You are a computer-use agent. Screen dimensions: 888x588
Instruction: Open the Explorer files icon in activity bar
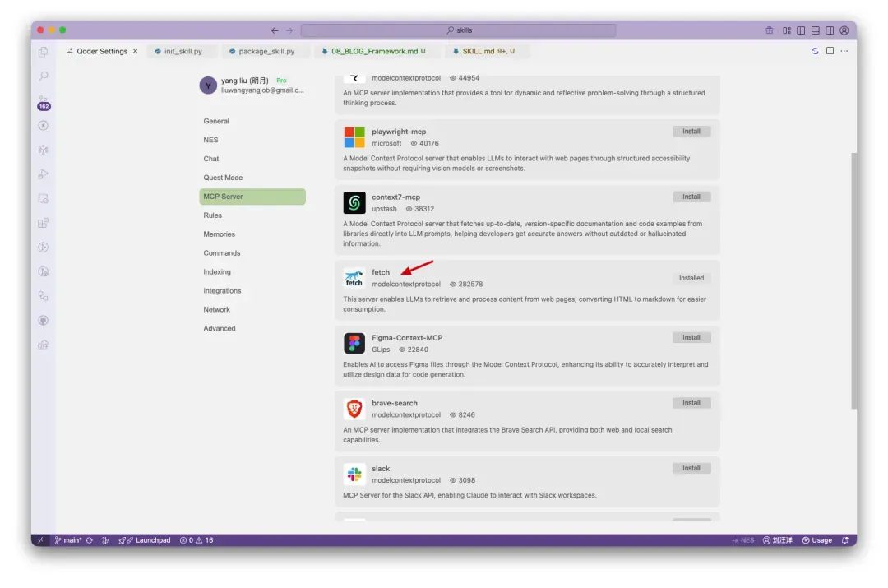pos(43,52)
